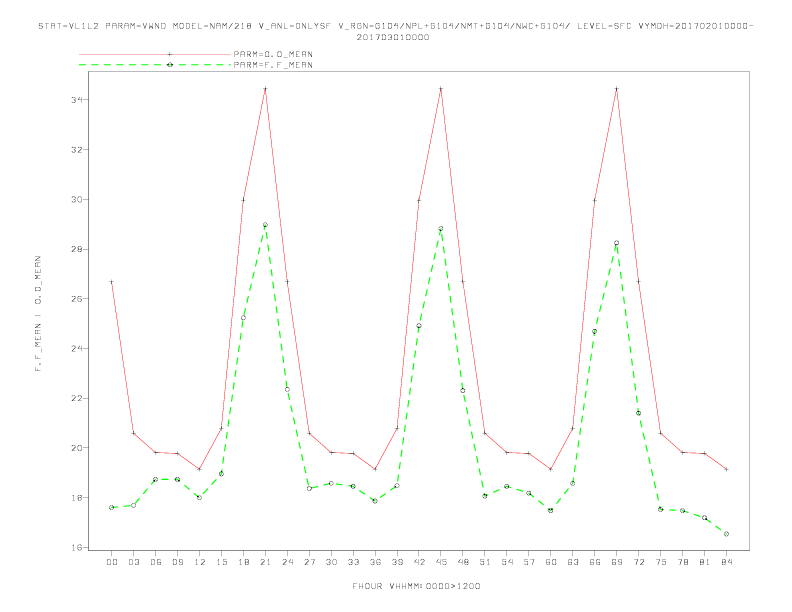This screenshot has width=792, height=612.
Task: Select the green F.F_MEAN peak marker at hour 45
Action: pyautogui.click(x=441, y=229)
